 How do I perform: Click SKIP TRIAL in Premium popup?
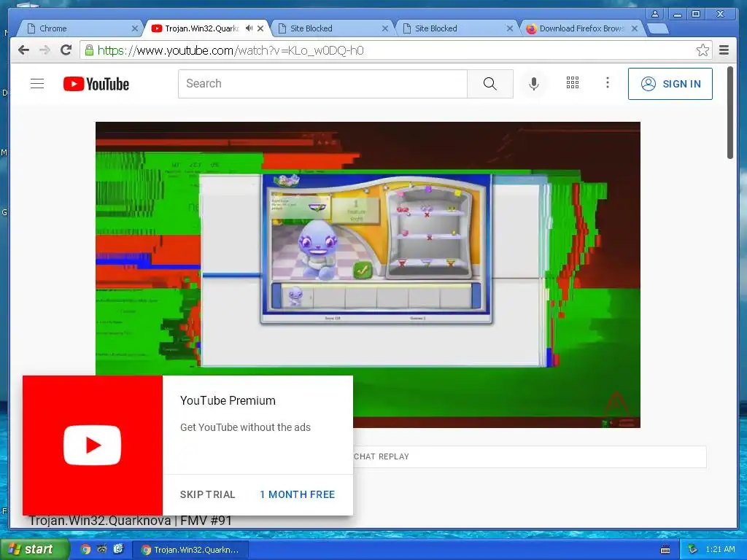[x=208, y=494]
